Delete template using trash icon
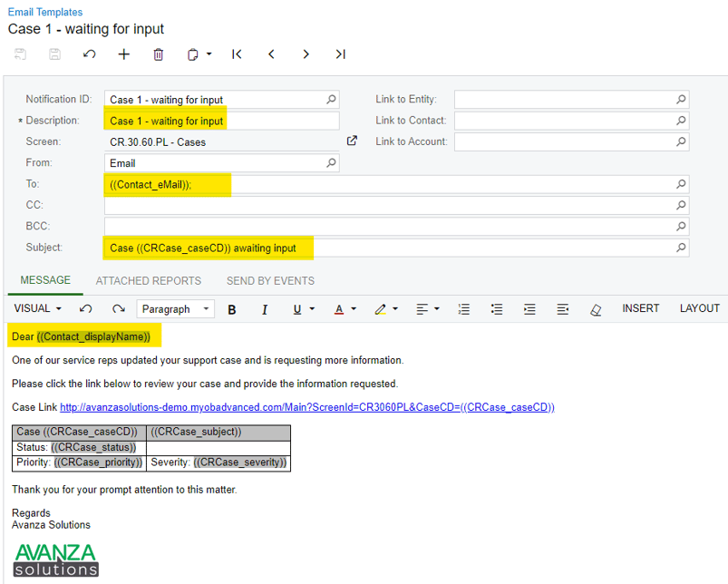 (159, 54)
